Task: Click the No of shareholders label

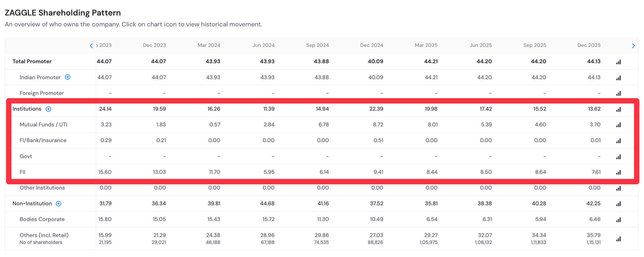Action: (41, 242)
